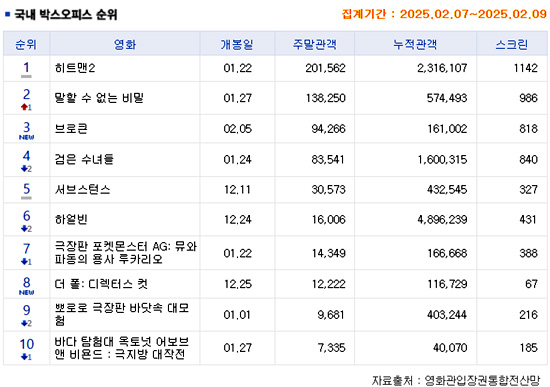Image resolution: width=550 pixels, height=387 pixels.
Task: Open the movie title 서브스턴스
Action: click(x=82, y=189)
